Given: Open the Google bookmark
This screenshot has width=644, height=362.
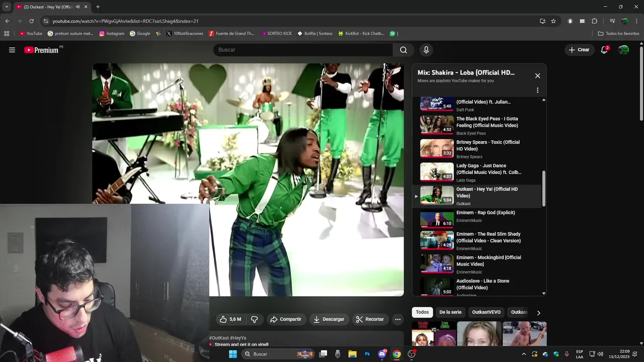Looking at the screenshot, I should pos(140,34).
